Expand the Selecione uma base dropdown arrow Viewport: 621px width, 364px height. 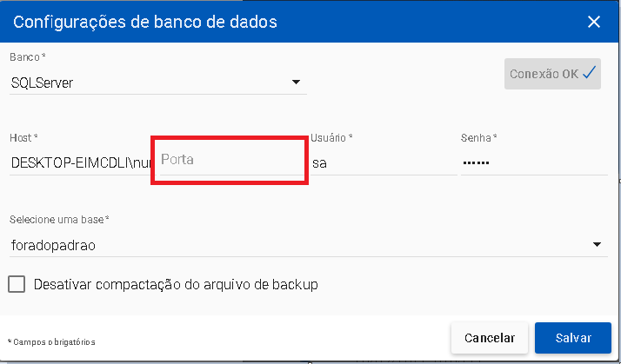pyautogui.click(x=597, y=245)
